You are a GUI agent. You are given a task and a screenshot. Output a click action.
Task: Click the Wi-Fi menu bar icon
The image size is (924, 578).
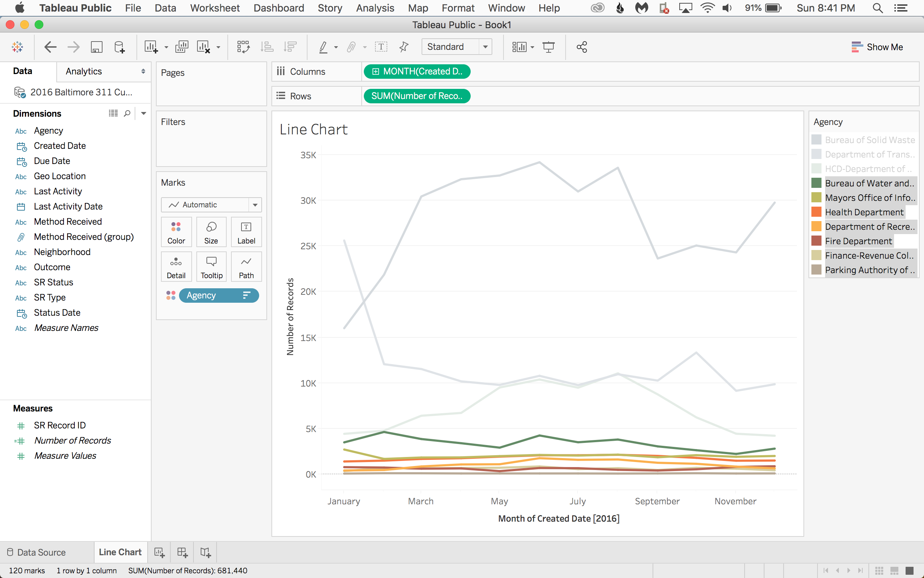[x=707, y=8]
